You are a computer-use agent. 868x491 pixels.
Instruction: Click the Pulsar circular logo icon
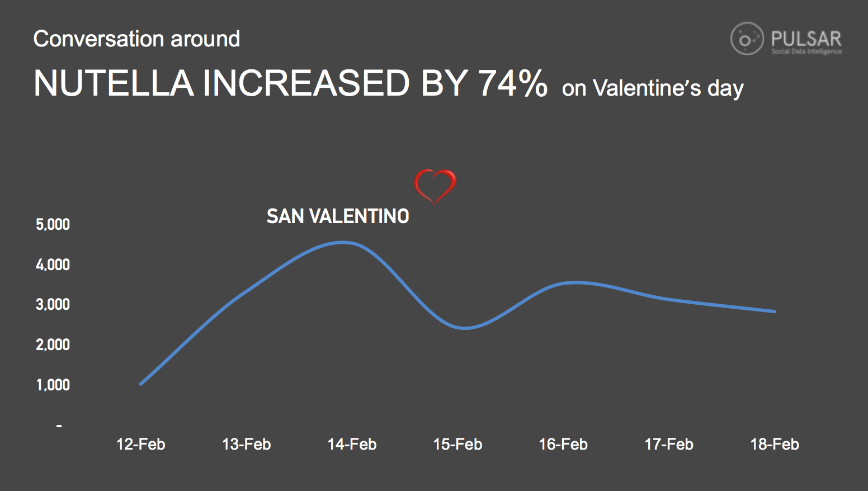coord(747,39)
